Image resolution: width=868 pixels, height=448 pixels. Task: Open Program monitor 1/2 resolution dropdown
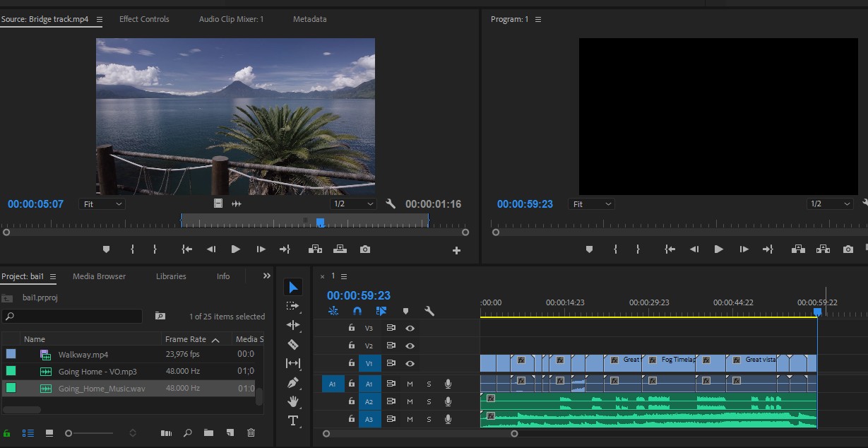tap(831, 204)
